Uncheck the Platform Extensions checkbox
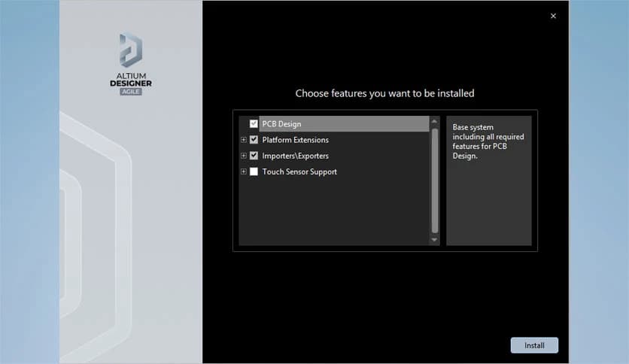Viewport: 629px width, 364px height. point(254,139)
